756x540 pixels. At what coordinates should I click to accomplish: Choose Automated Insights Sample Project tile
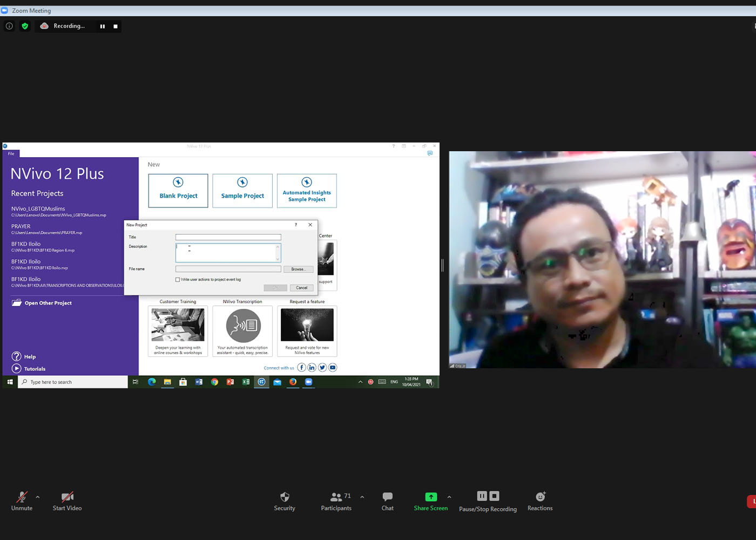(x=307, y=191)
